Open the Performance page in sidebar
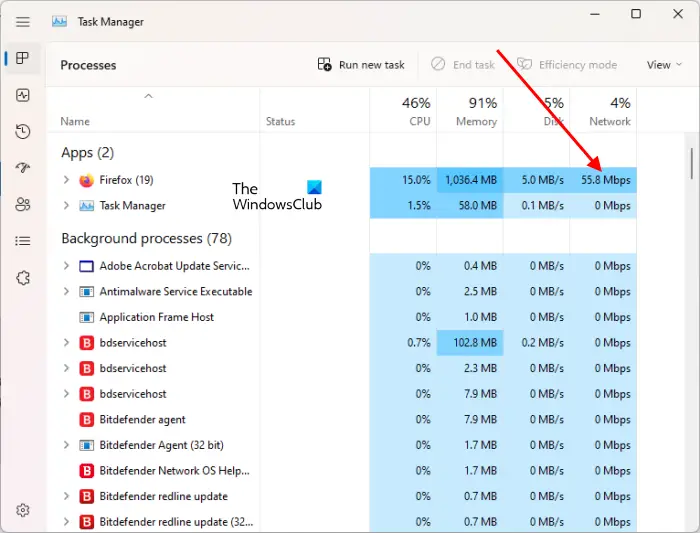 pos(23,95)
